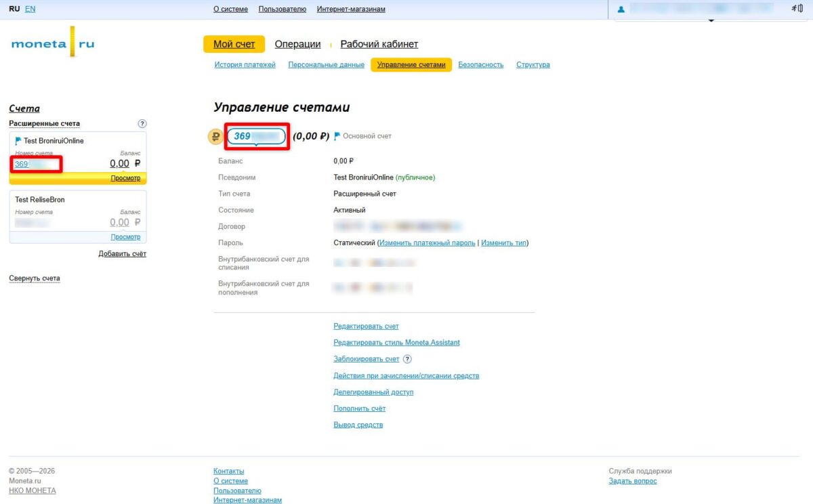Image resolution: width=813 pixels, height=504 pixels.
Task: Click the Test BroniruiOnline pseudonym value
Action: click(x=363, y=177)
